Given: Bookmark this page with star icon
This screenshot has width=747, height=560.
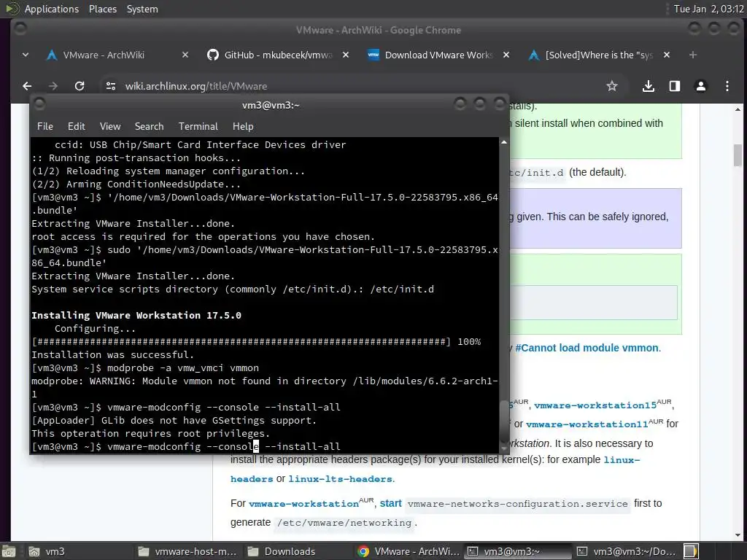Looking at the screenshot, I should pyautogui.click(x=612, y=86).
